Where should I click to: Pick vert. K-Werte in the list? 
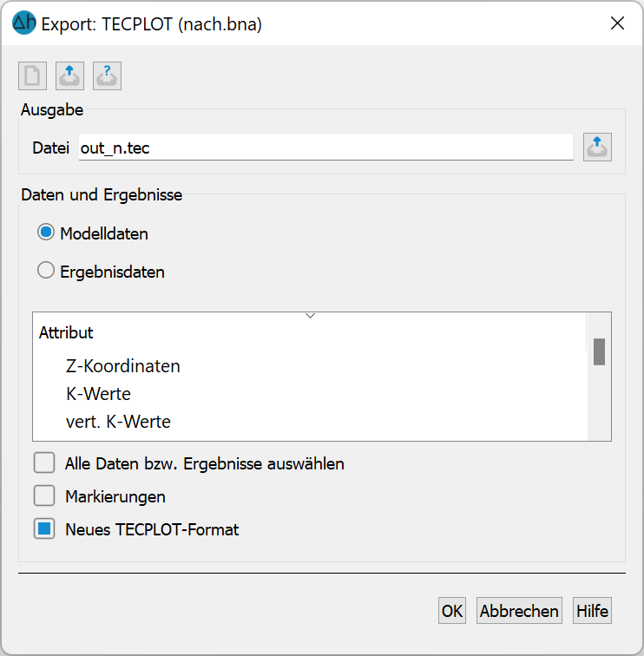(118, 423)
